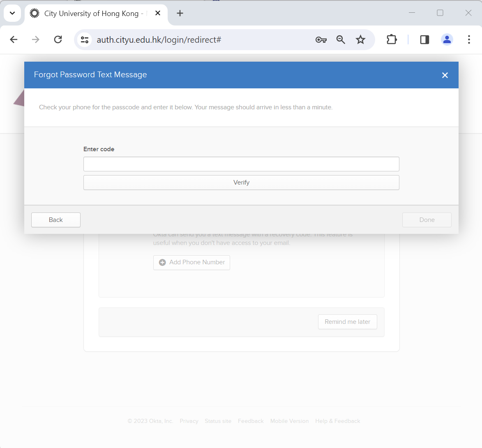Toggle the browser side panel
This screenshot has width=482, height=448.
(424, 39)
